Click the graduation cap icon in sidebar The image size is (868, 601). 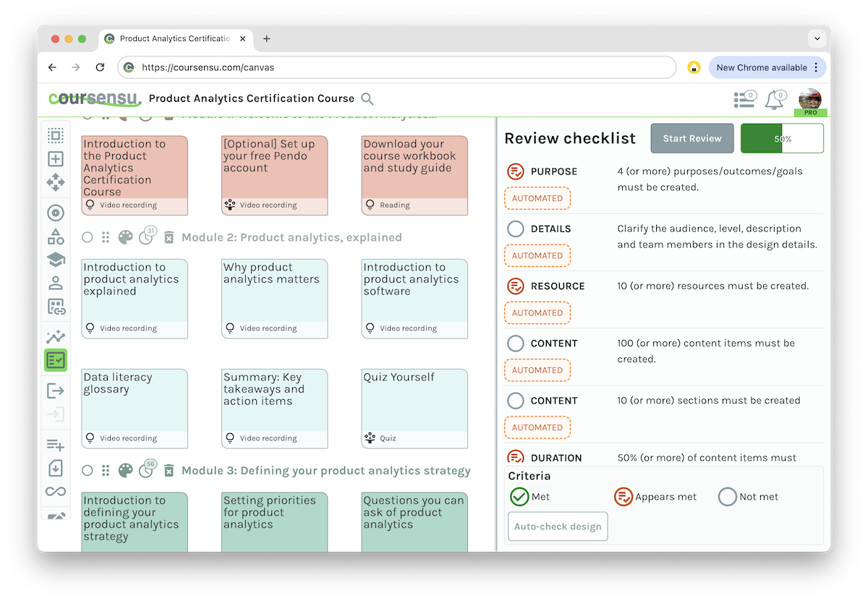pyautogui.click(x=56, y=260)
